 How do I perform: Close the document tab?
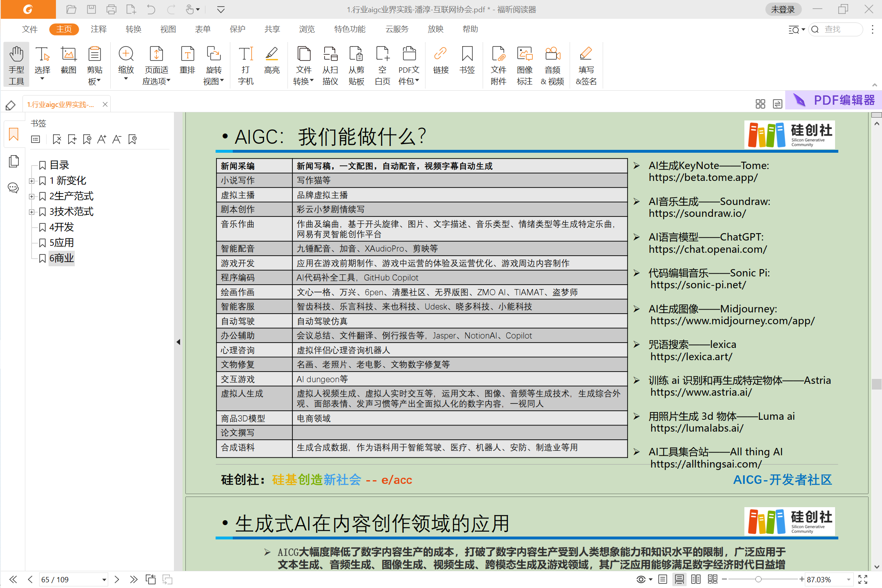[x=105, y=105]
